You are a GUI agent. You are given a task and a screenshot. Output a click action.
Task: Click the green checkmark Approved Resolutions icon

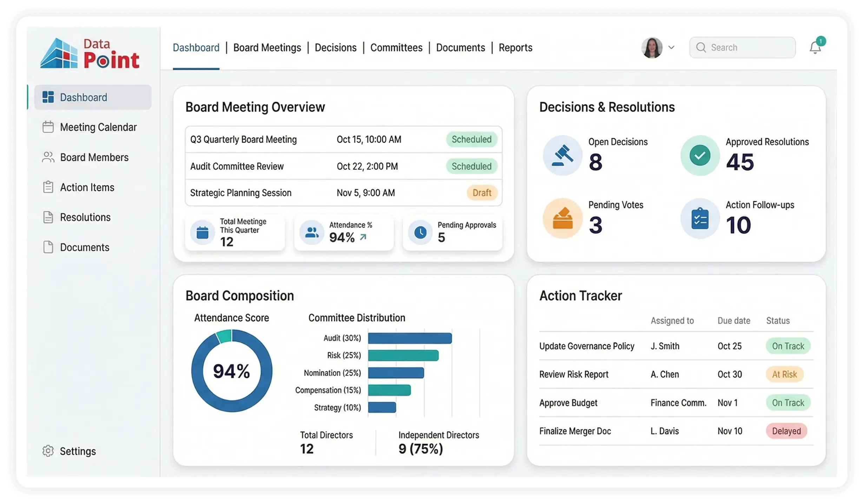pyautogui.click(x=700, y=155)
